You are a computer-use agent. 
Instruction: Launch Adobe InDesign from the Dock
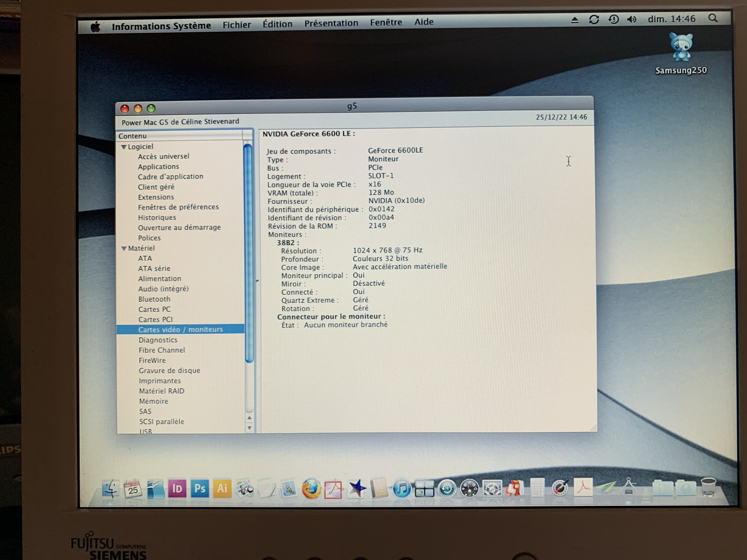point(177,489)
